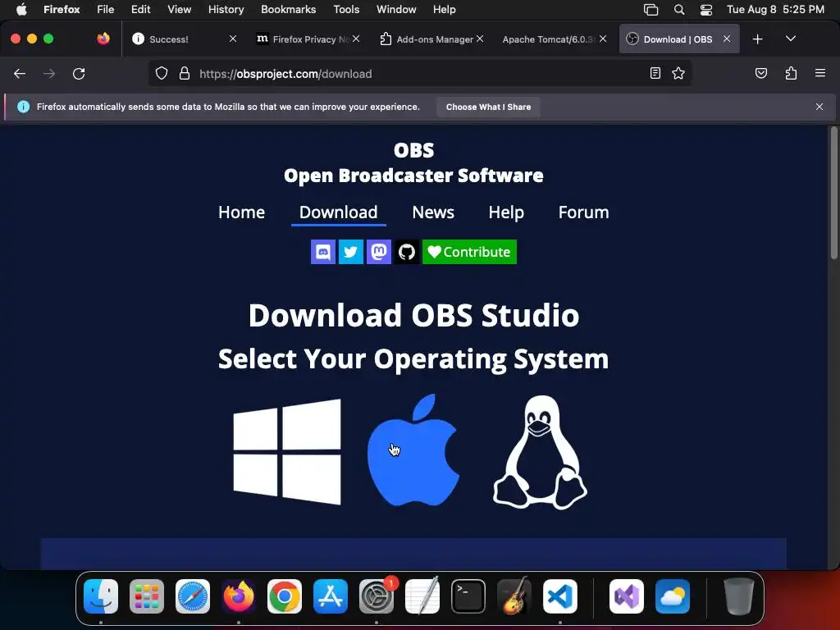Open Spotlight search in menu bar
This screenshot has width=840, height=630.
pyautogui.click(x=679, y=9)
